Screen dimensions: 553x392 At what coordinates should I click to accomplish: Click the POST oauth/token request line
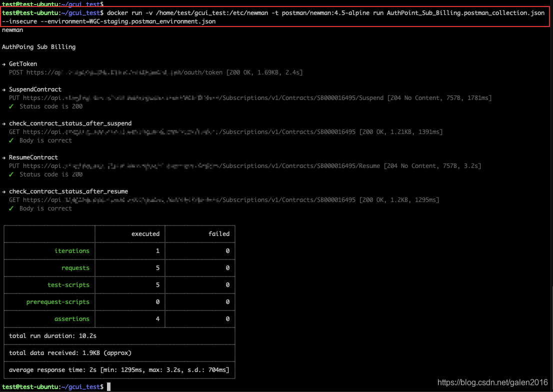tap(156, 72)
